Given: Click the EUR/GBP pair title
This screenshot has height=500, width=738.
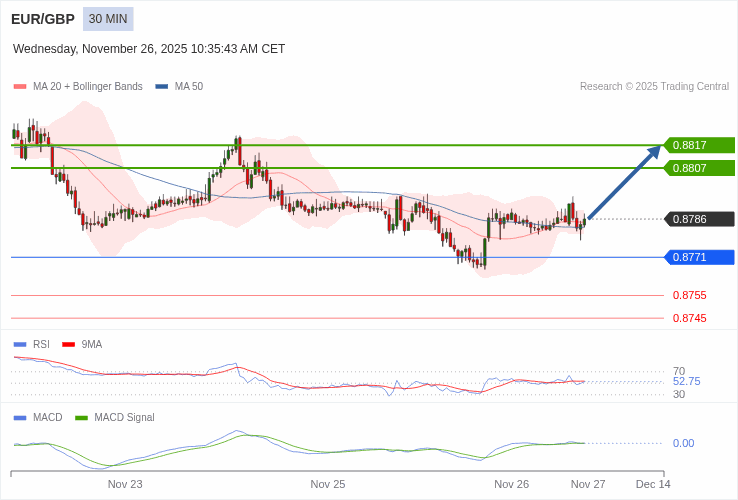Looking at the screenshot, I should (x=43, y=19).
